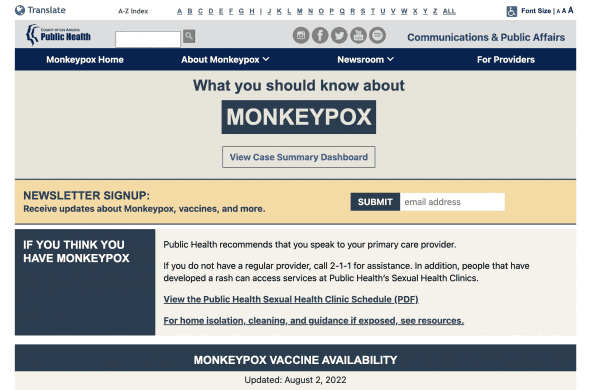Click the wheelchair accessibility icon
Viewport: 600px width, 390px height.
[x=512, y=11]
